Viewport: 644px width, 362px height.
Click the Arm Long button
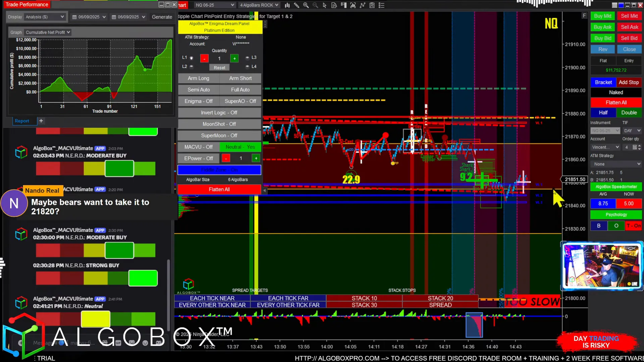click(199, 78)
